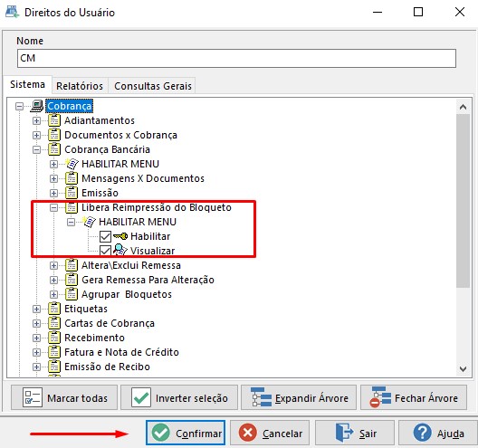Image resolution: width=478 pixels, height=448 pixels.
Task: Click the magnifier icon beside Visualizar
Action: pyautogui.click(x=120, y=250)
